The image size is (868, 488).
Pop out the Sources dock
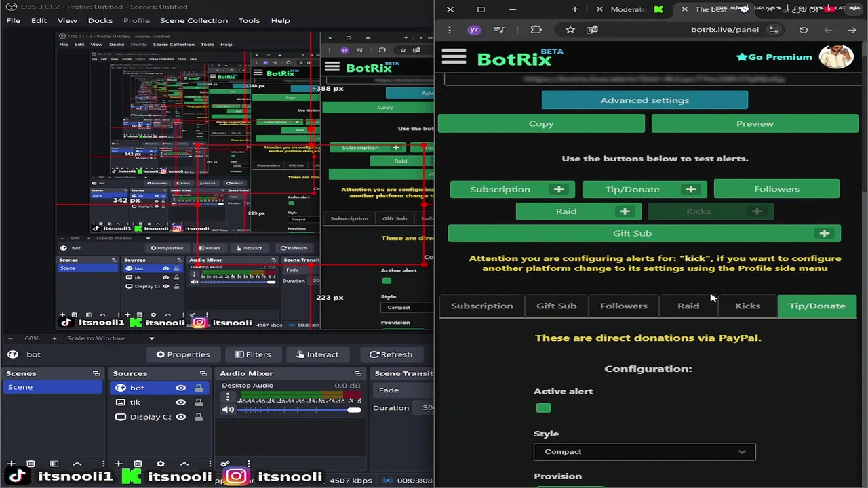(x=203, y=373)
